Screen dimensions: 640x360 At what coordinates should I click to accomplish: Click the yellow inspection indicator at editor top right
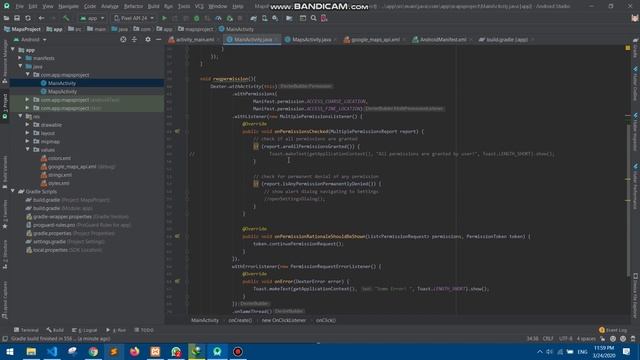(628, 48)
